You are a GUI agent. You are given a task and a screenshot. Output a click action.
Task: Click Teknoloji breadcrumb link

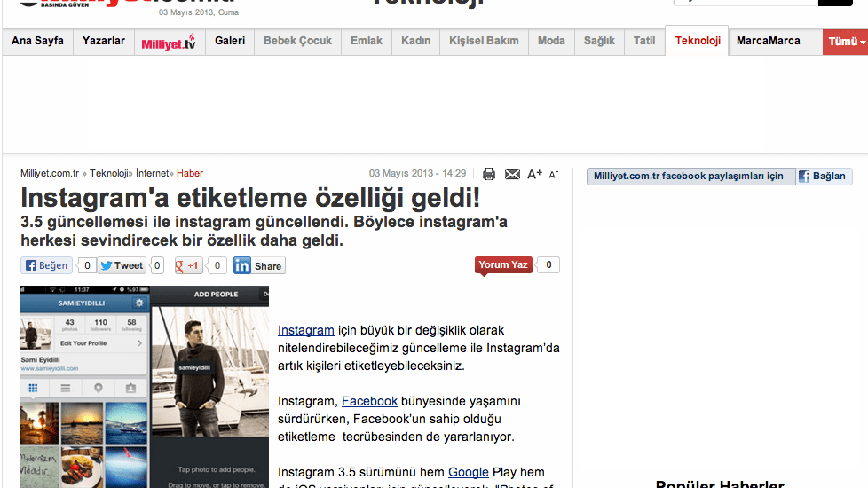pos(109,173)
